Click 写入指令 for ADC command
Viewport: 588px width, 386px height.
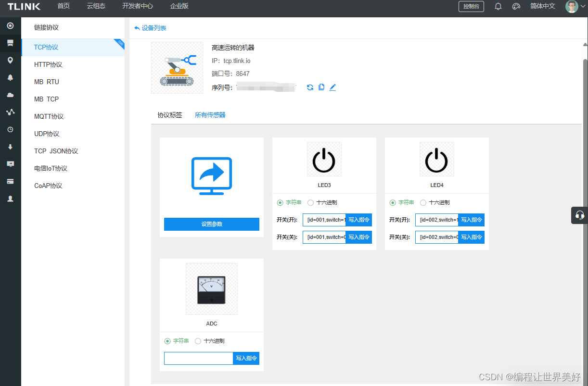246,358
